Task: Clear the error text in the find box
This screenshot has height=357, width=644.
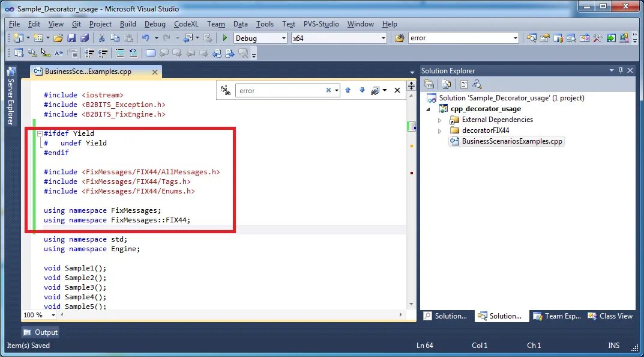Action: [x=328, y=91]
